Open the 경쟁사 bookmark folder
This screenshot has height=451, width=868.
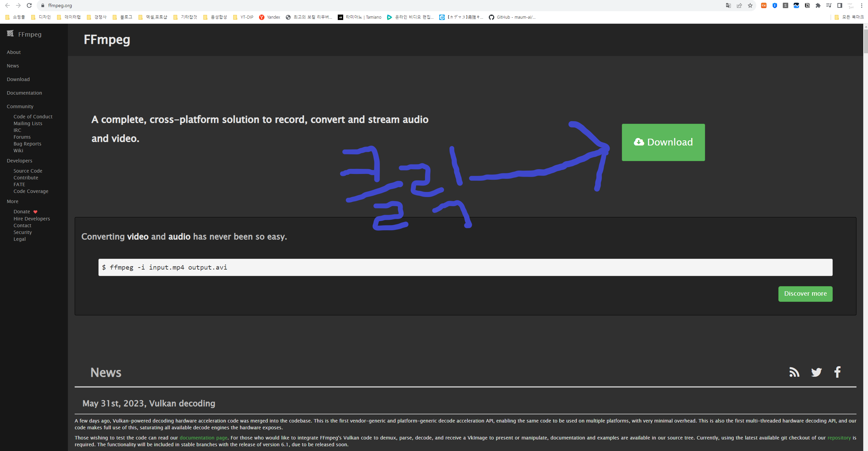coord(97,17)
